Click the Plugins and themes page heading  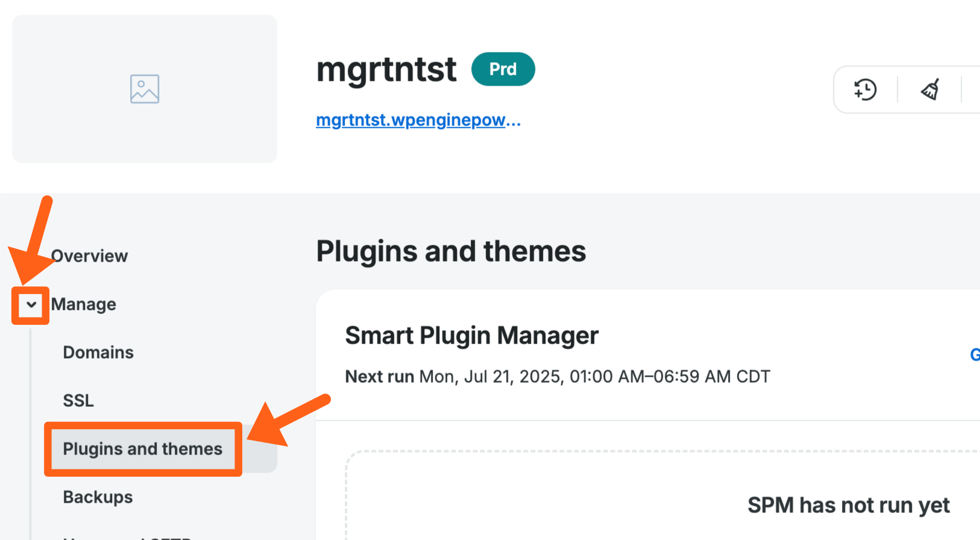click(451, 251)
